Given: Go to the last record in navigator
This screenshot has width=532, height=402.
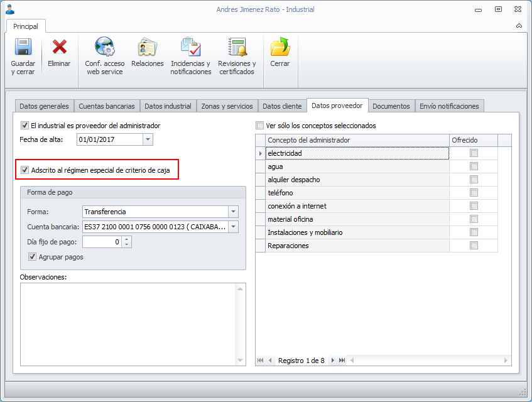Looking at the screenshot, I should click(x=342, y=361).
